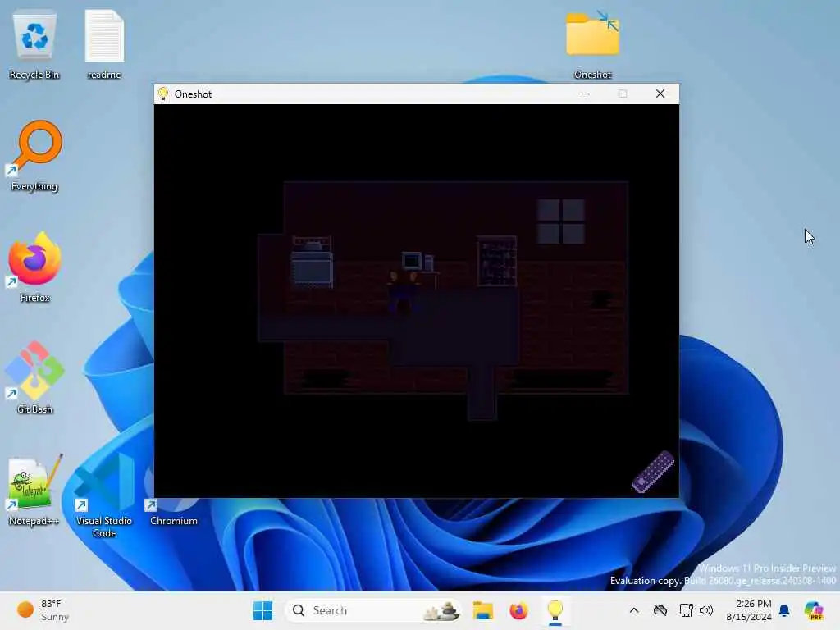The height and width of the screenshot is (630, 840).
Task: Click the Oneshot lightbulb title bar icon
Action: 163,94
